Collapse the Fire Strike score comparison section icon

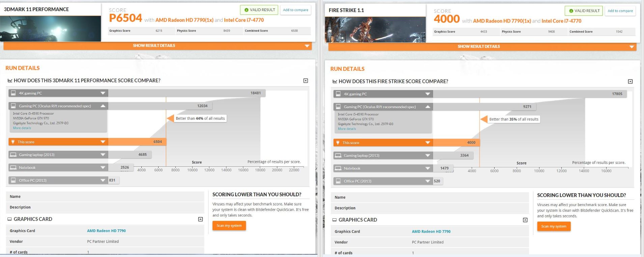click(x=630, y=82)
